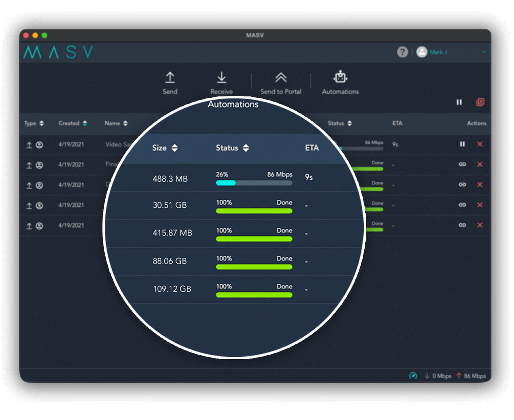
Task: Click the 26% progress bar
Action: (254, 183)
